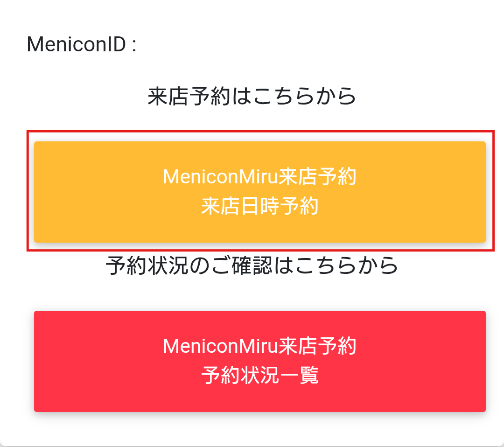This screenshot has height=447, width=504.
Task: Select the highlighted reservation booking button
Action: (x=259, y=191)
